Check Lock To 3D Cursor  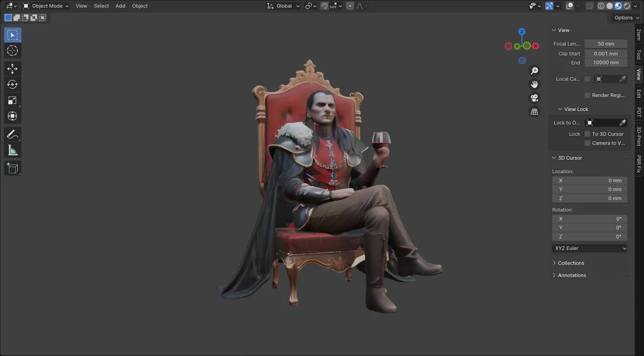point(587,134)
